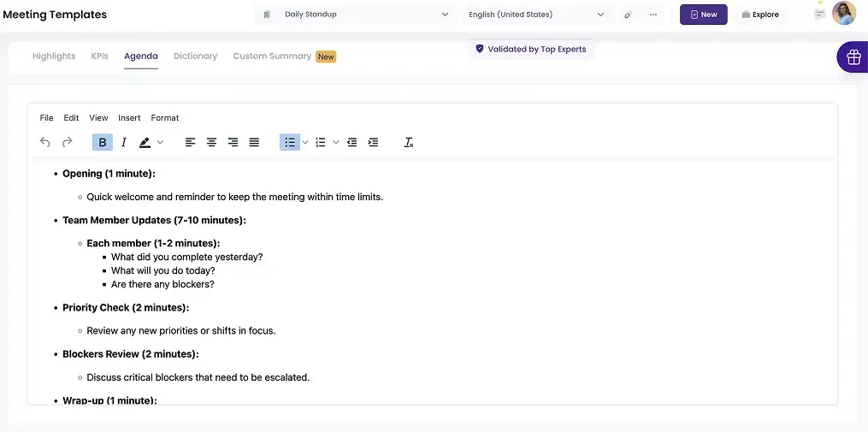Click the redo arrow icon
Image resolution: width=868 pixels, height=432 pixels.
tap(67, 143)
